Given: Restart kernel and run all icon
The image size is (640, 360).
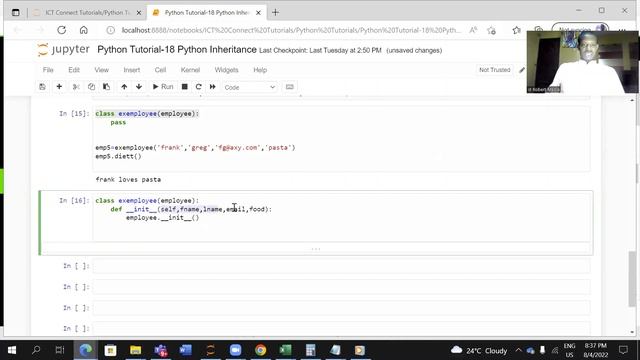Looking at the screenshot, I should point(213,87).
